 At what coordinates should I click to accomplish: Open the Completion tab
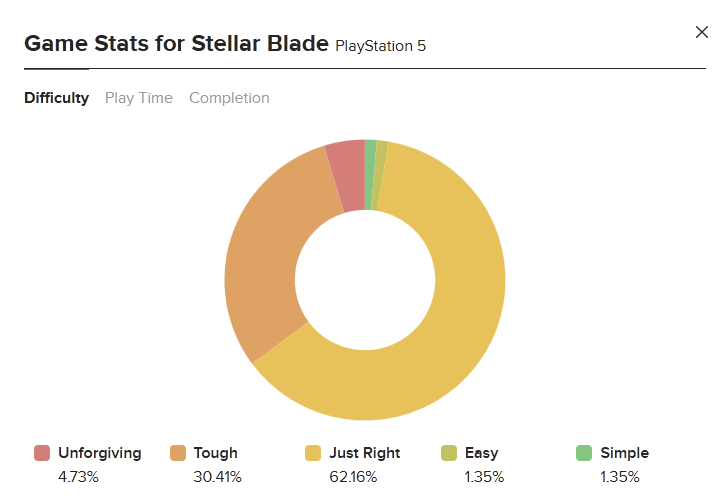point(229,98)
